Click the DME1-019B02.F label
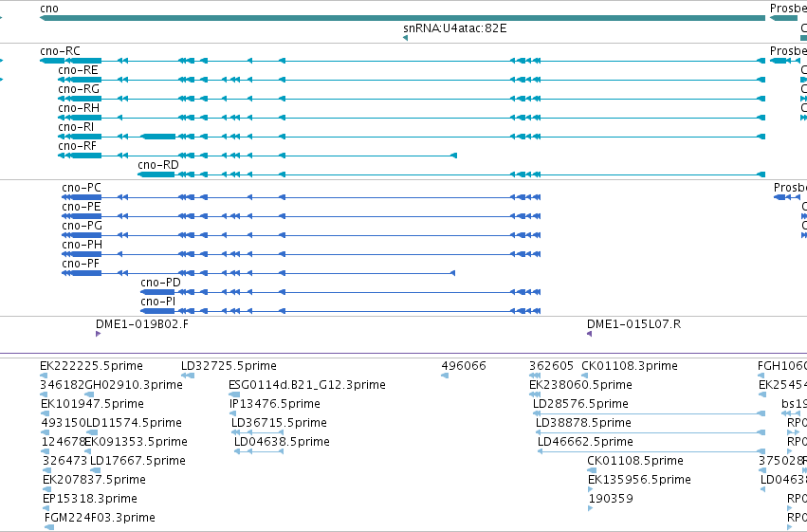 142,324
